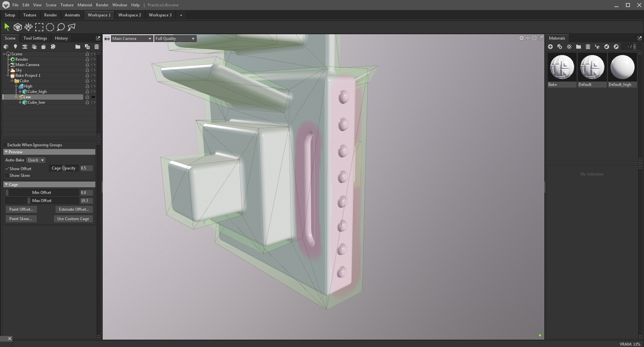The width and height of the screenshot is (644, 347).
Task: Switch to the History tab
Action: (x=61, y=38)
